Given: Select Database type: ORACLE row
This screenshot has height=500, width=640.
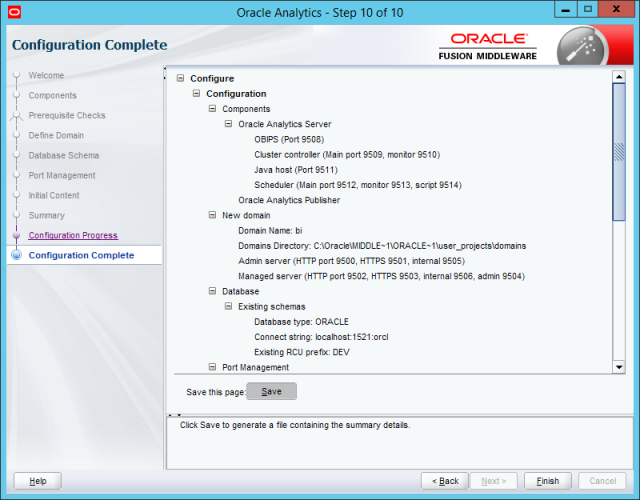Looking at the screenshot, I should click(x=301, y=322).
